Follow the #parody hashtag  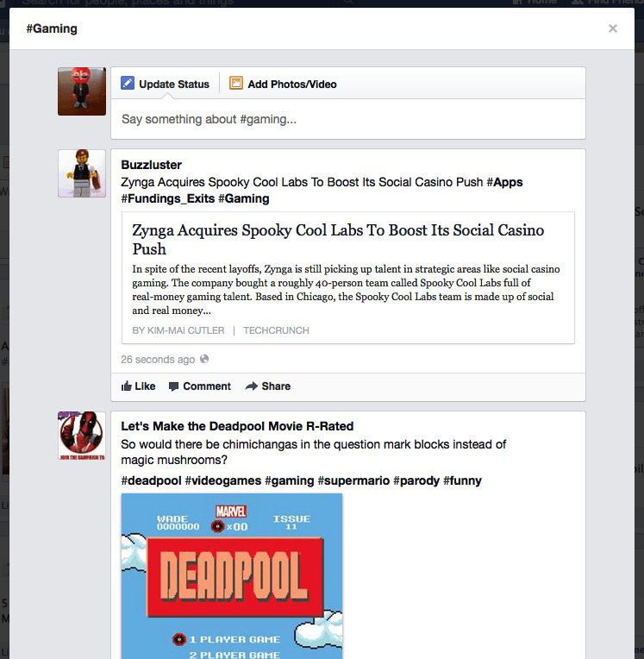tap(416, 480)
